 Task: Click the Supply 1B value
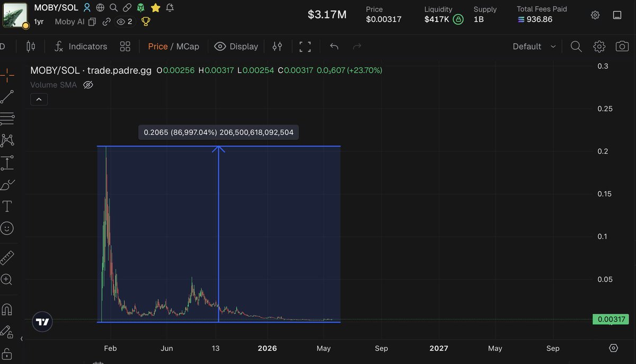479,20
